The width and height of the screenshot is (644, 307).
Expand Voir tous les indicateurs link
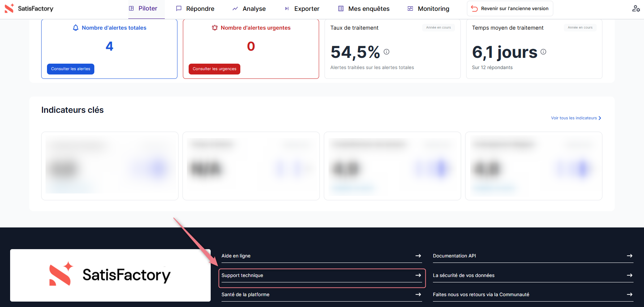576,118
